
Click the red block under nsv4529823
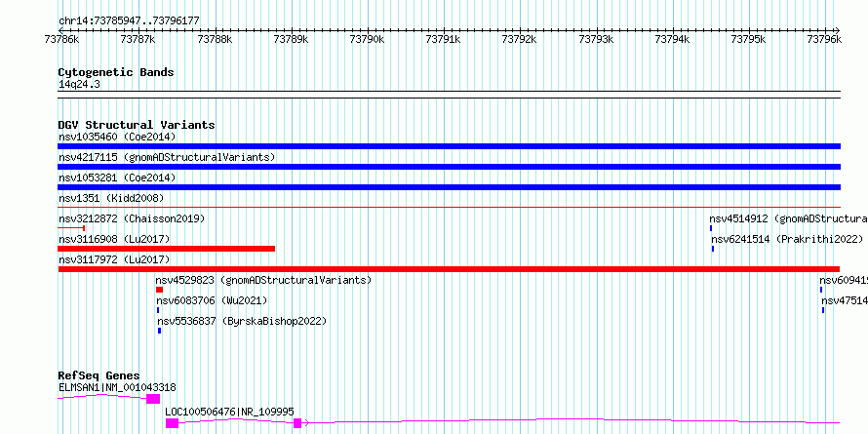tap(159, 290)
